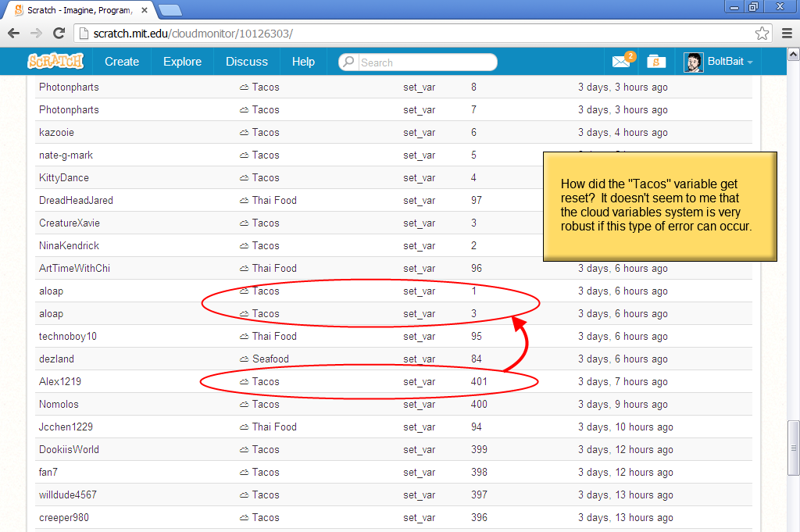Open the Explore menu
800x532 pixels.
[182, 62]
